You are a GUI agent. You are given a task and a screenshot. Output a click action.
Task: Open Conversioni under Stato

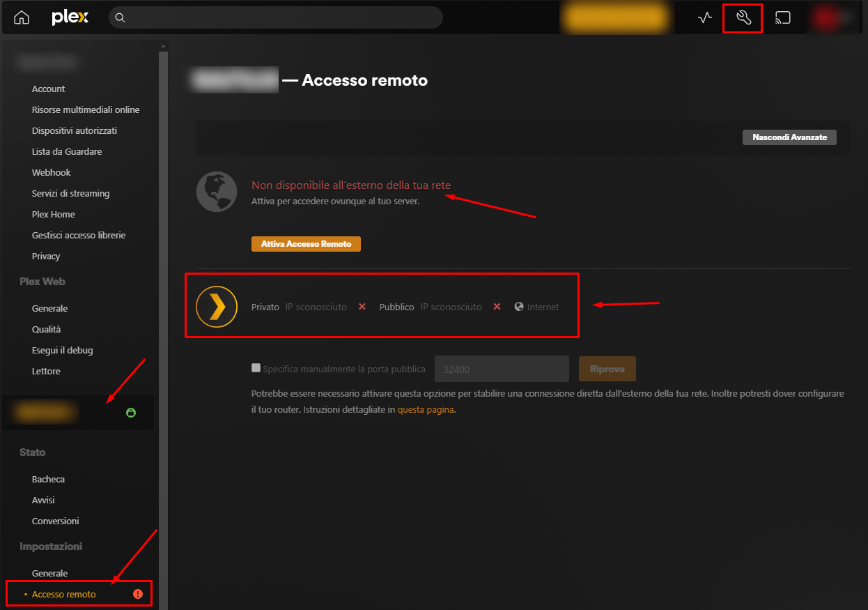click(55, 521)
